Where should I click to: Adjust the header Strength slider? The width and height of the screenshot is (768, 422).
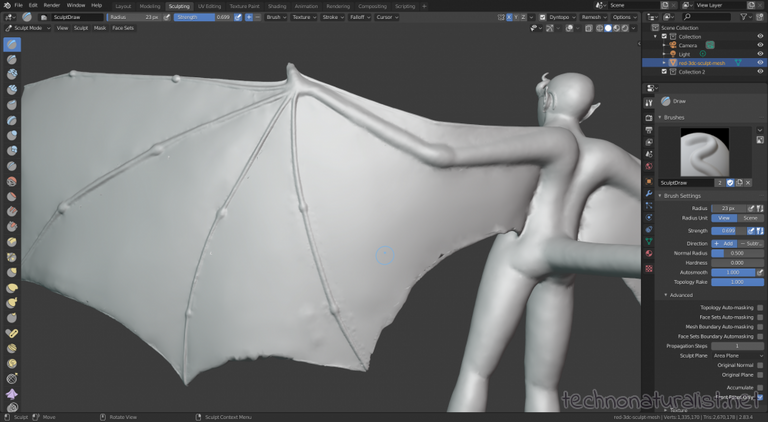[x=203, y=17]
